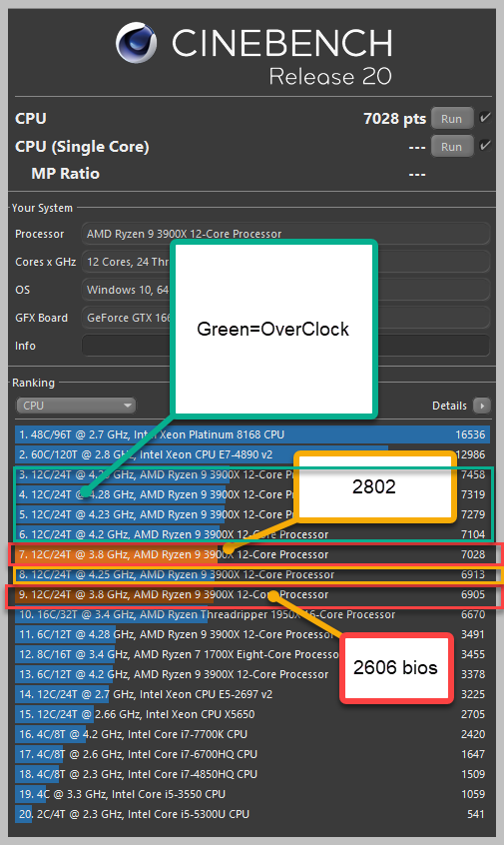Select ranking row 12 Ryzen 7 1700X

[x=252, y=654]
